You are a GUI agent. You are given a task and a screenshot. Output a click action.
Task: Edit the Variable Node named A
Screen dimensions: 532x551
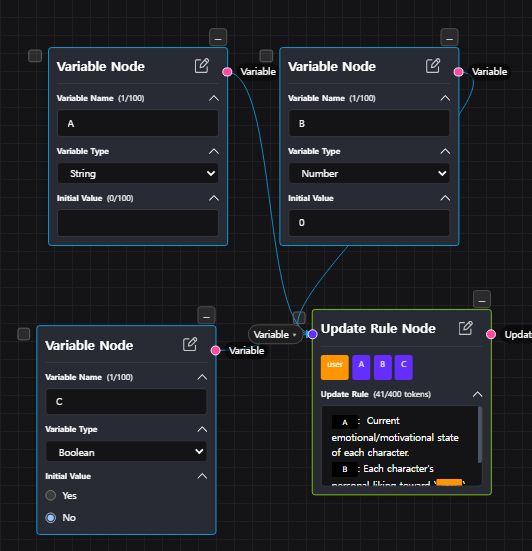[202, 66]
